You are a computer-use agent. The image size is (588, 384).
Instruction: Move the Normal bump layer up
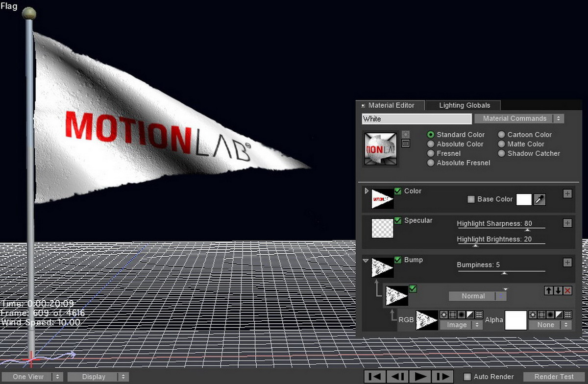coord(549,290)
